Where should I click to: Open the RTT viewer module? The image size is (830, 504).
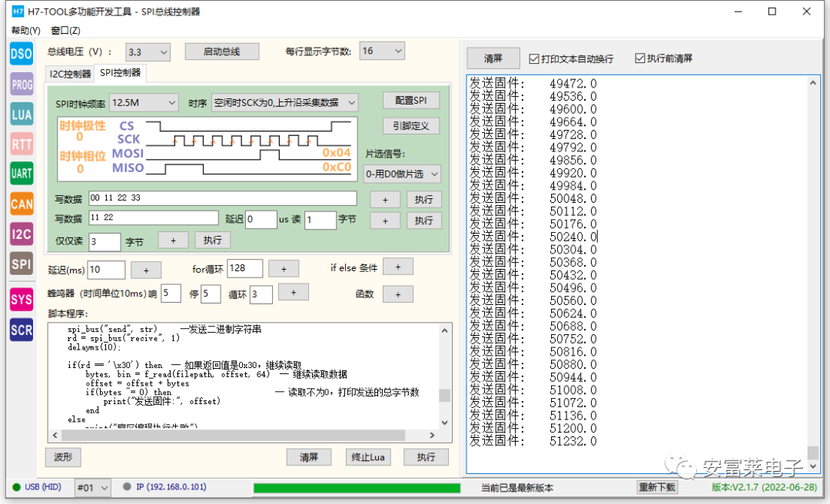[22, 144]
